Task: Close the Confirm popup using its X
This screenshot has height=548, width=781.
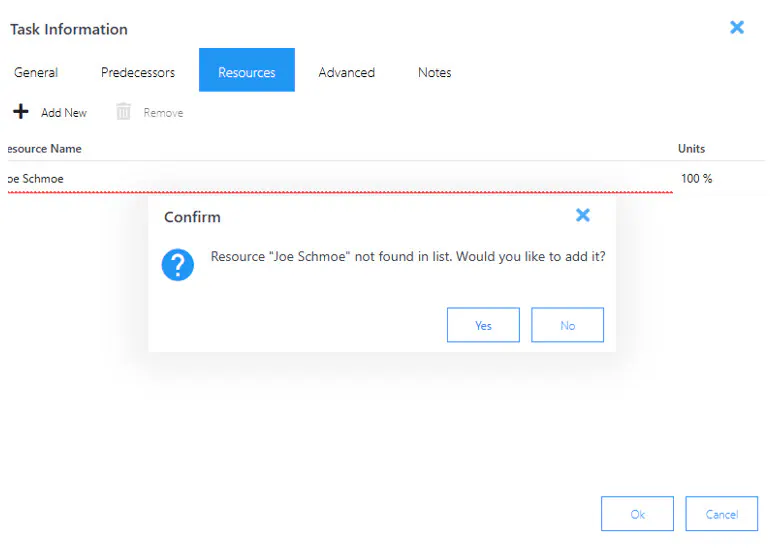Action: click(583, 215)
